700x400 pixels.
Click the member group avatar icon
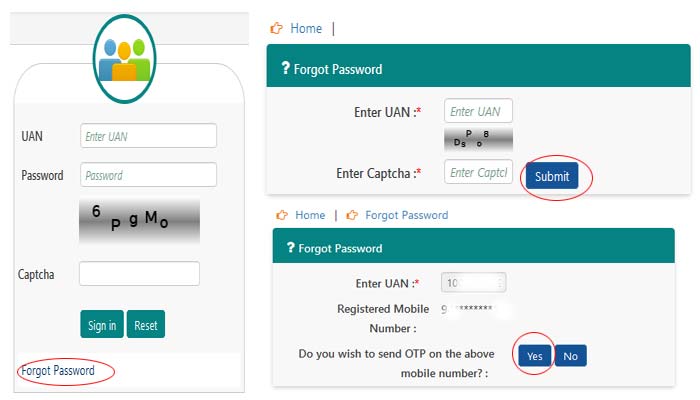125,59
